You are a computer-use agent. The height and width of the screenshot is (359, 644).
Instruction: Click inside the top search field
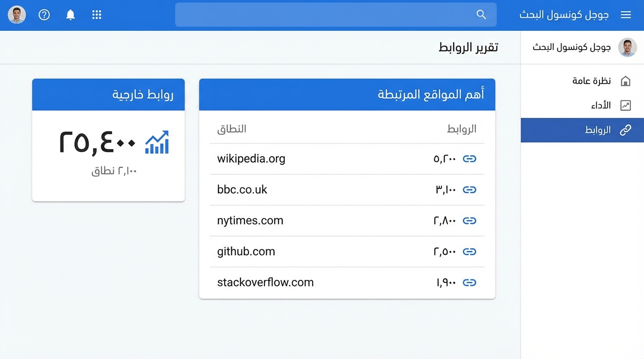[x=336, y=14]
